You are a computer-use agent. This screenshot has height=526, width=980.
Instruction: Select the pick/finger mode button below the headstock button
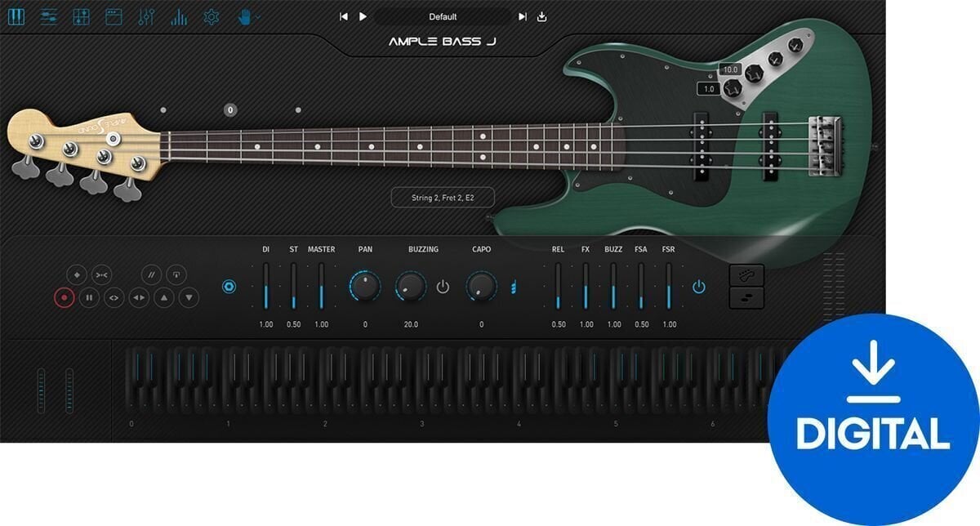click(x=746, y=297)
